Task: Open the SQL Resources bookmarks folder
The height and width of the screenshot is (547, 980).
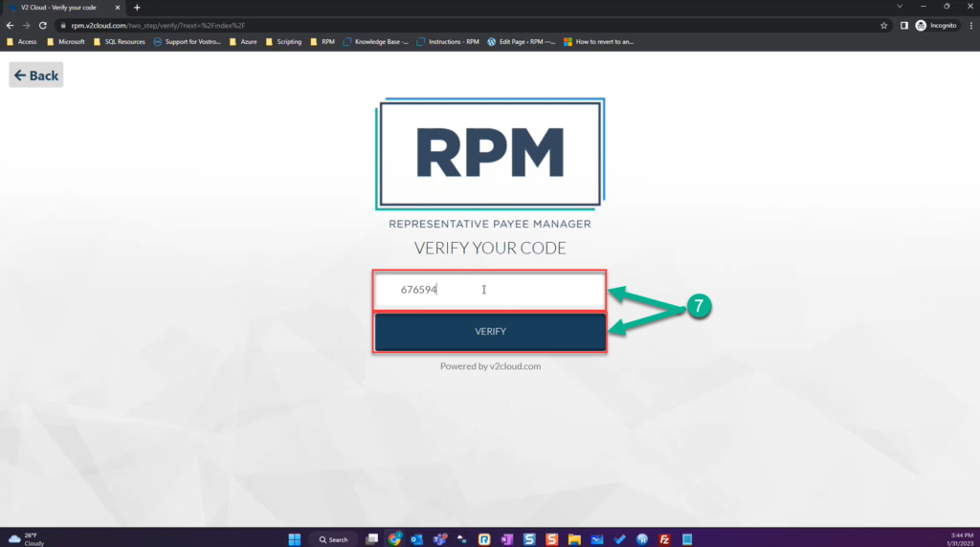Action: tap(119, 42)
